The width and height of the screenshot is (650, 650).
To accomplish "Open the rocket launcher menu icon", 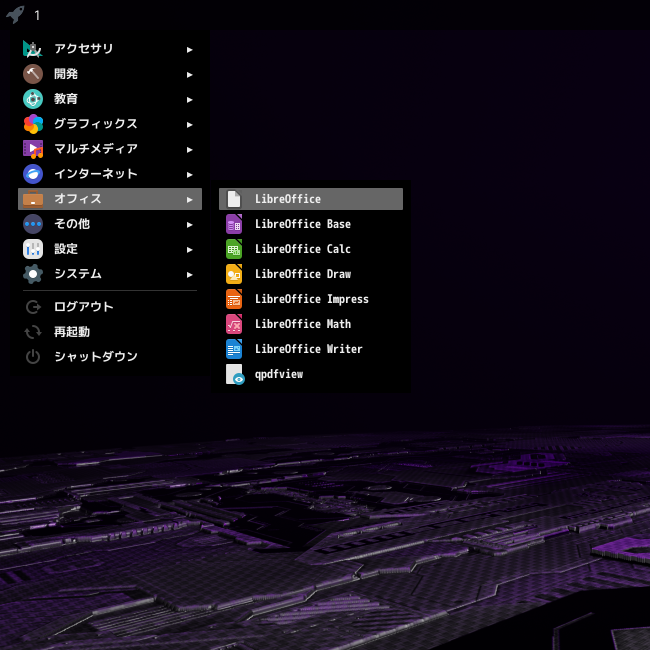I will click(15, 15).
